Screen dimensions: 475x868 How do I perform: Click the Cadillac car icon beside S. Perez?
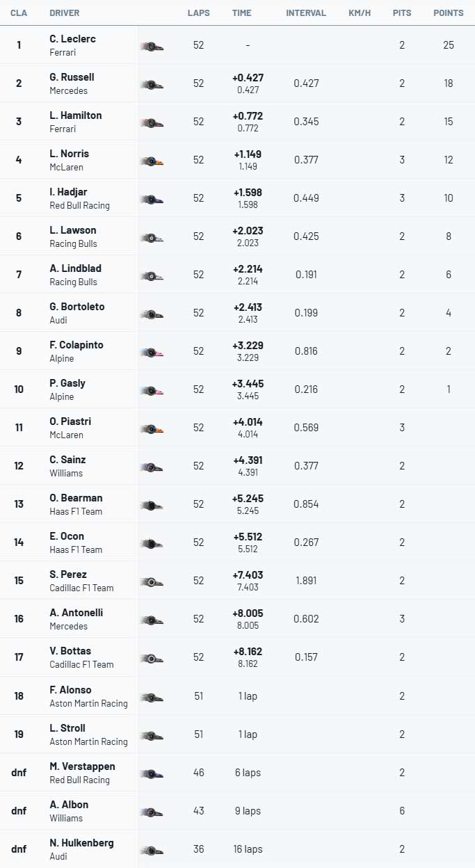(x=152, y=581)
